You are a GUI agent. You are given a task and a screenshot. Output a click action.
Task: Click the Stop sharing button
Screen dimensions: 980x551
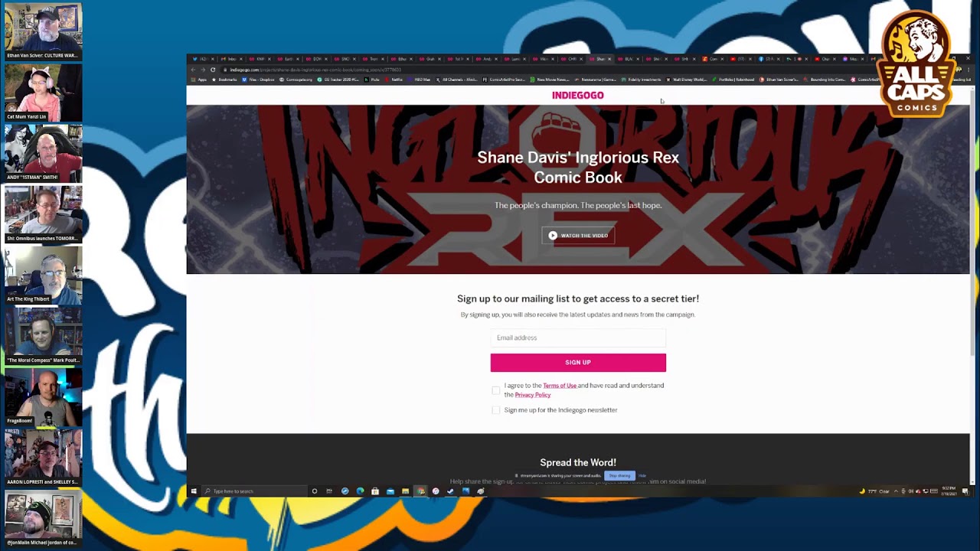coord(619,476)
